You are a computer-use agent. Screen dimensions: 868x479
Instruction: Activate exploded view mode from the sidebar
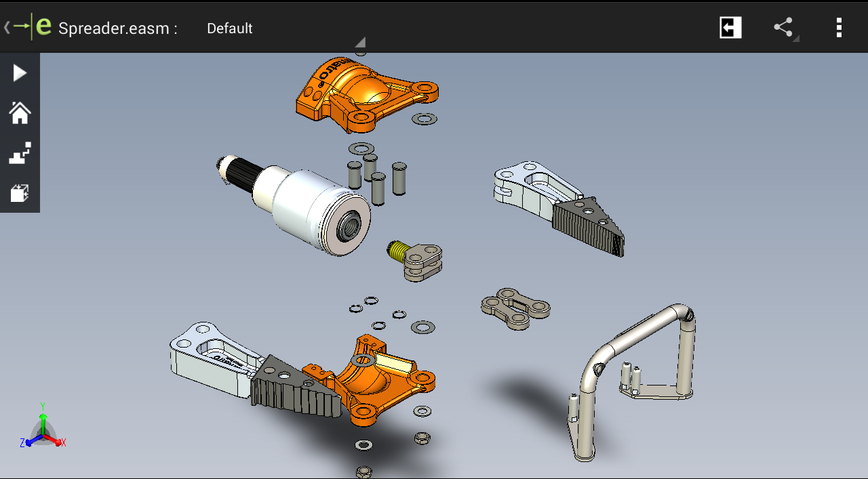[19, 153]
